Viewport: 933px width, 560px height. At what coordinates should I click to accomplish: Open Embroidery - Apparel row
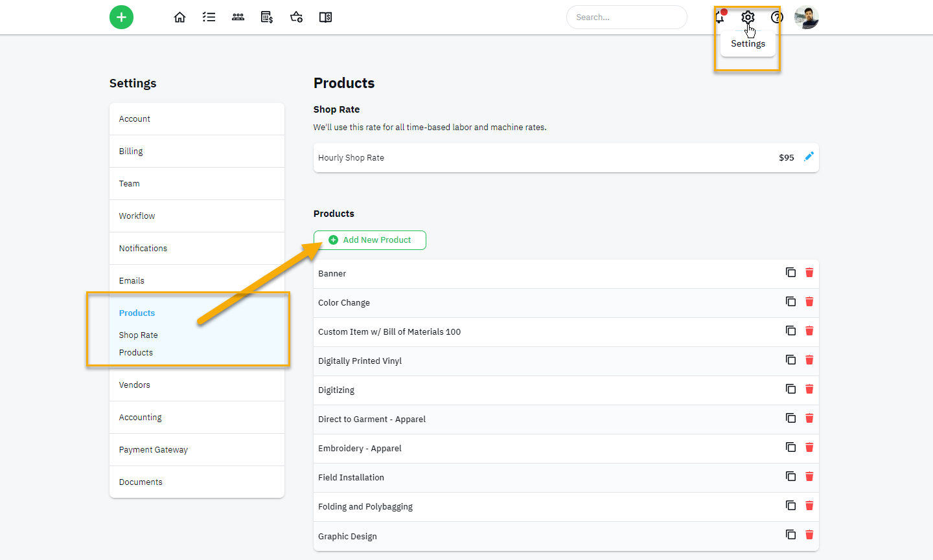(566, 449)
